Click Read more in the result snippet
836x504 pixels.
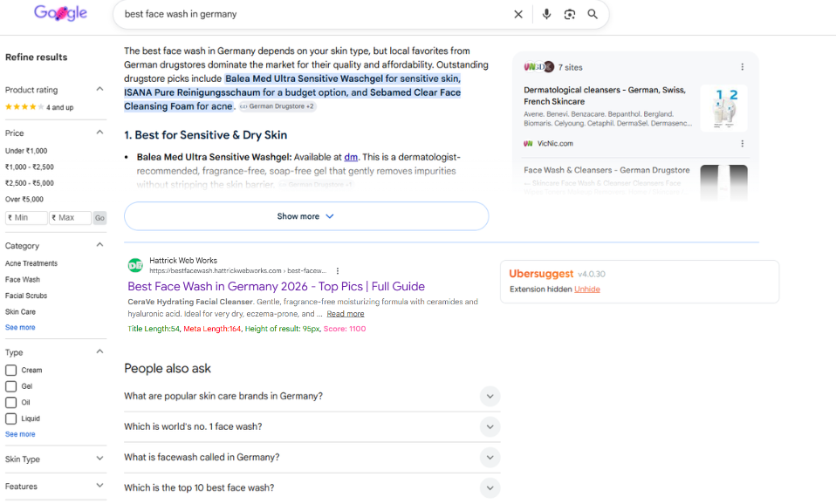pyautogui.click(x=346, y=314)
